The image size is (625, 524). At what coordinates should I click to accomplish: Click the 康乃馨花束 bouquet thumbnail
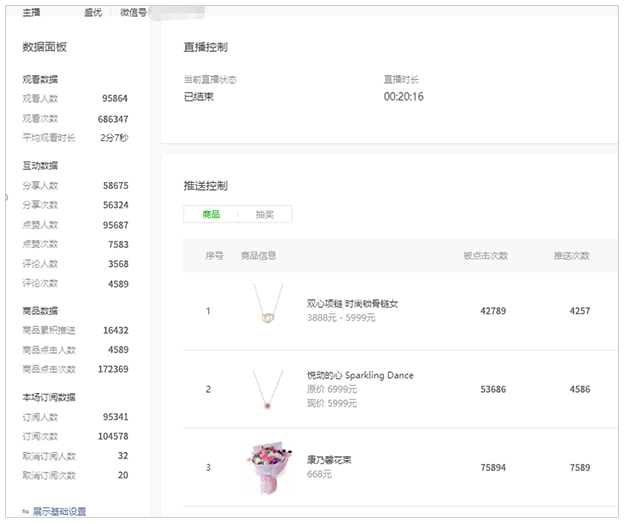(267, 467)
